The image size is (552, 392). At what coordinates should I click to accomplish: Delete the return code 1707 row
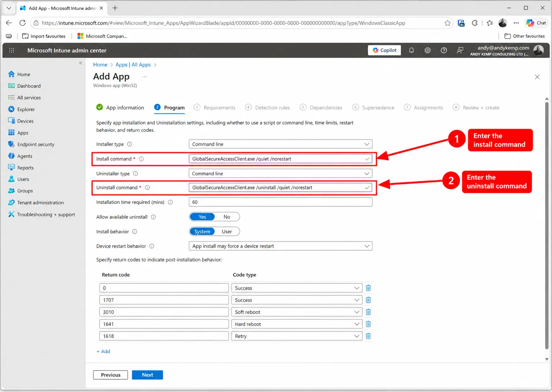click(368, 300)
